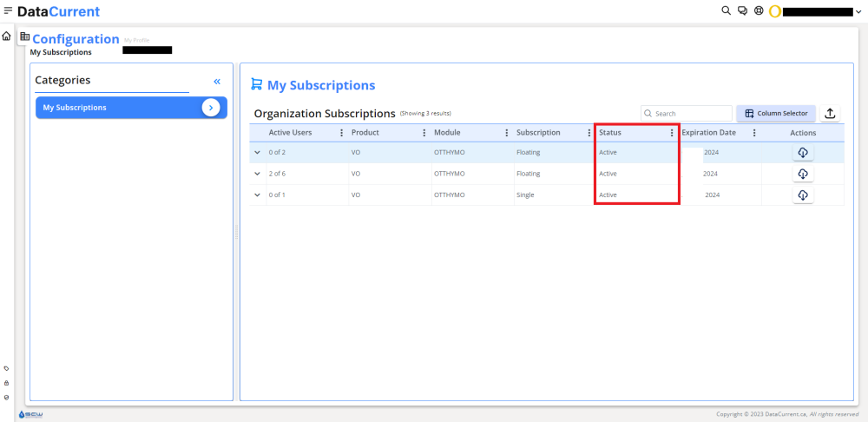The image size is (868, 422).
Task: Sort by Subscription column header
Action: pos(538,133)
